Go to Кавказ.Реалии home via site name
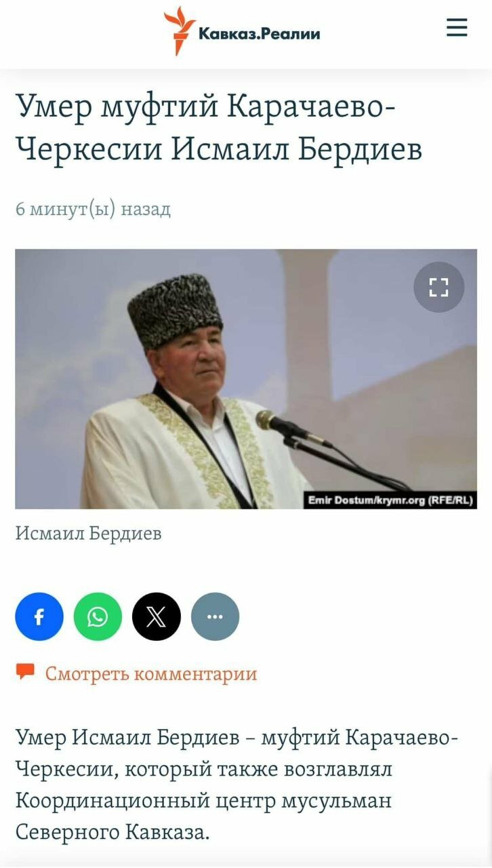 pyautogui.click(x=260, y=33)
